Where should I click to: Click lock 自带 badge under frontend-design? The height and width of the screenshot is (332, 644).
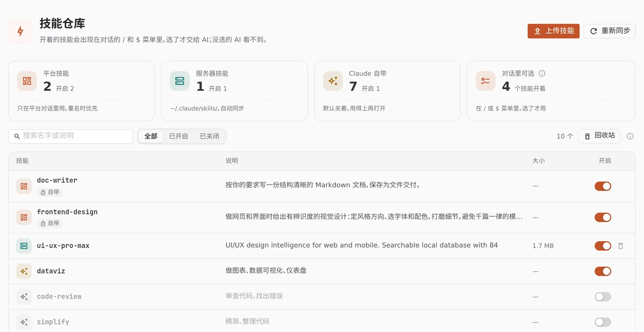[x=50, y=223]
